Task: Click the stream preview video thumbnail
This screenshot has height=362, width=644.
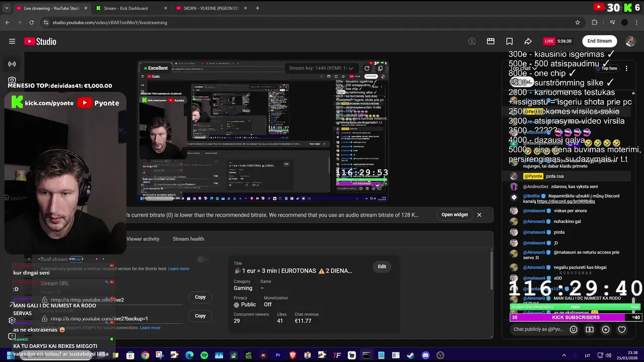Action: (x=263, y=132)
